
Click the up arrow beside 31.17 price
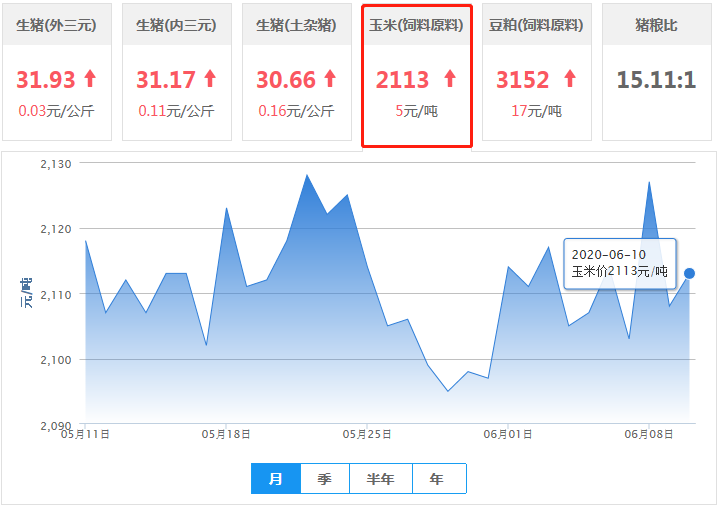[x=210, y=78]
